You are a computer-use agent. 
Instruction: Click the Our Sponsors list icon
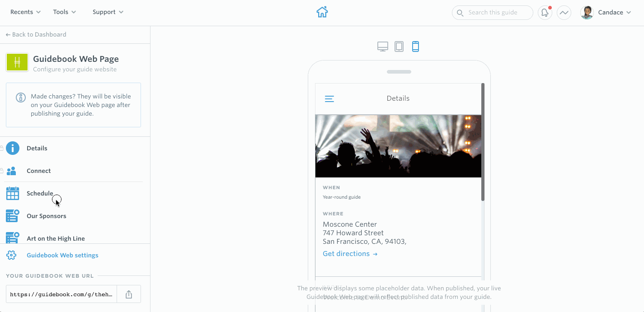12,215
